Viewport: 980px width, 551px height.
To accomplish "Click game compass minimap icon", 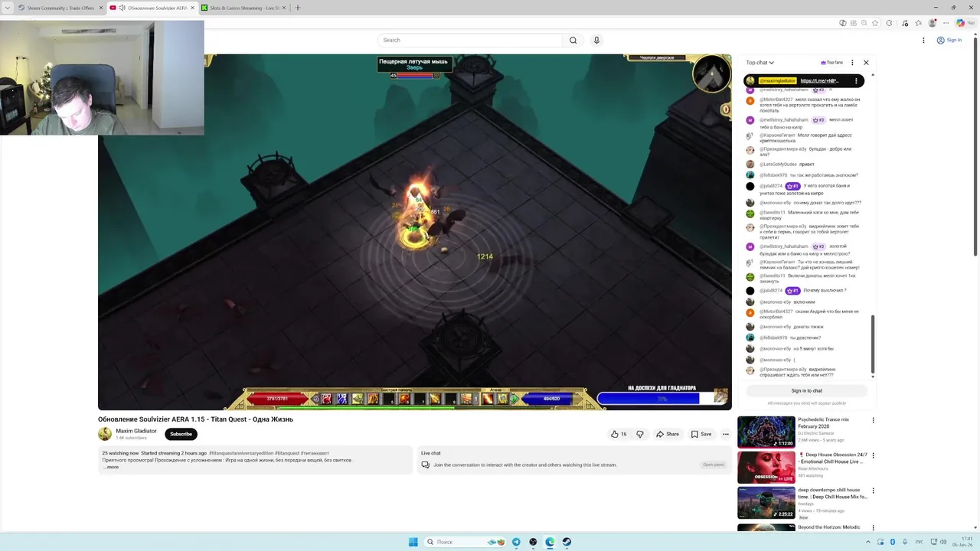I will point(711,73).
